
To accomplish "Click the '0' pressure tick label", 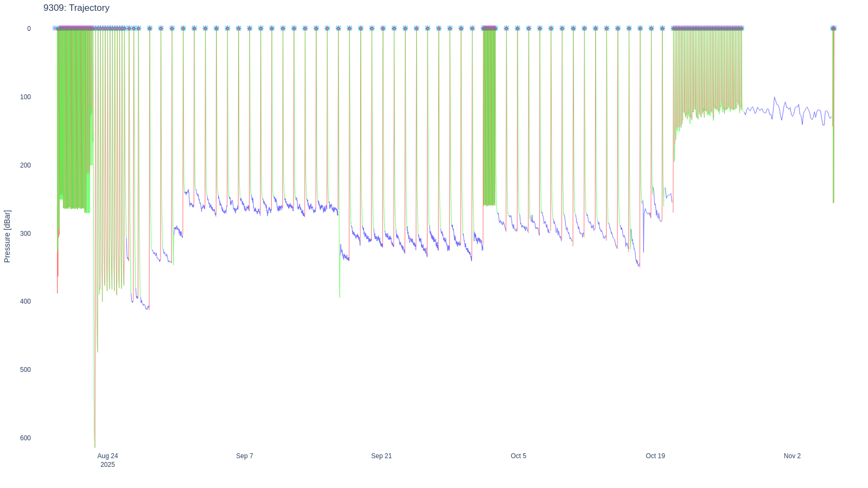I will 29,29.
